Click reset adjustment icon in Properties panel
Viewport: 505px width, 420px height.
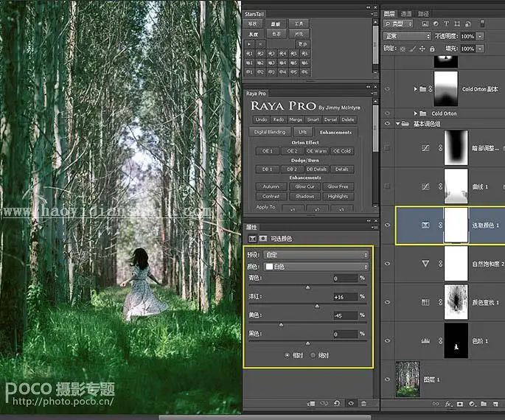point(337,403)
